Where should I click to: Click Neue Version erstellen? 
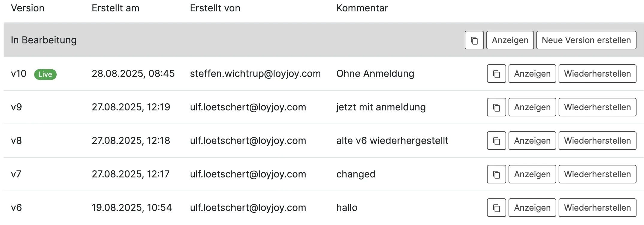coord(586,40)
